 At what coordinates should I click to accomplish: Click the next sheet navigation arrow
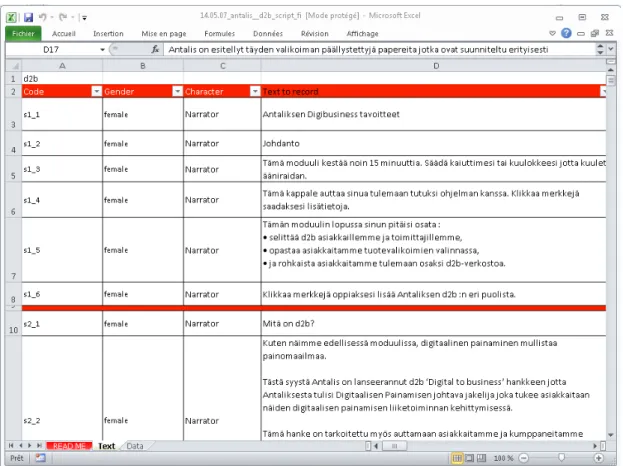[30, 446]
